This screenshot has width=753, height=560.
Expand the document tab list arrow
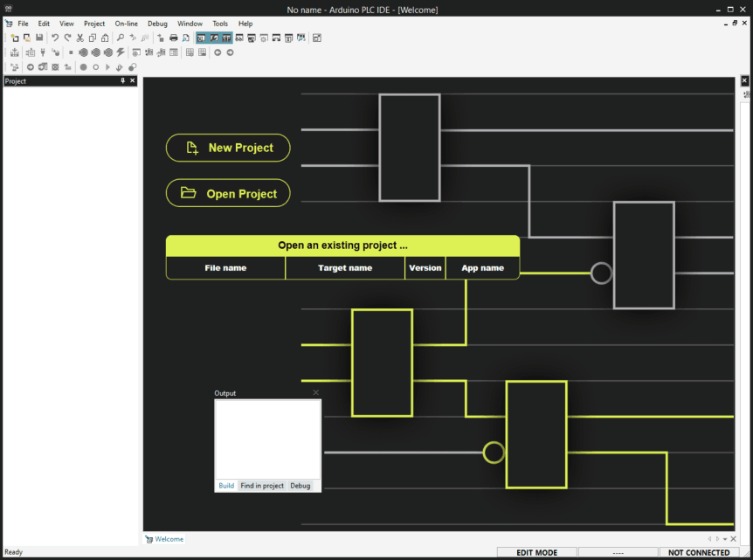[x=725, y=539]
